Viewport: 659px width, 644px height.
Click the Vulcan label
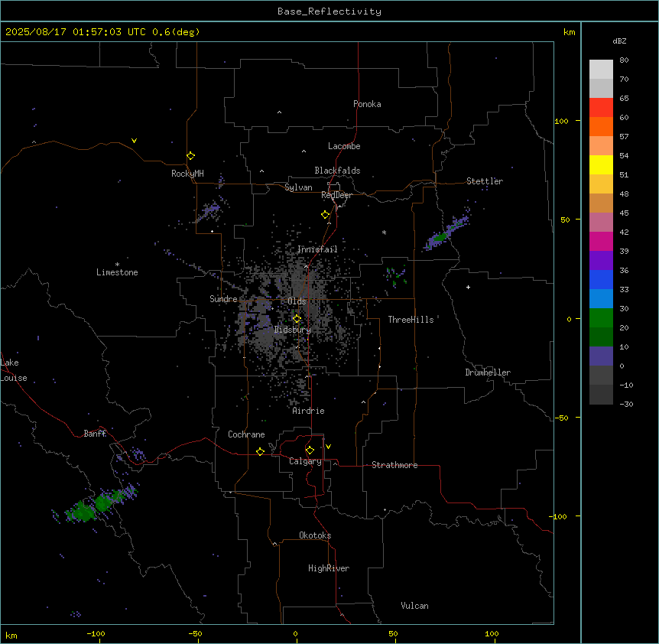(x=415, y=606)
